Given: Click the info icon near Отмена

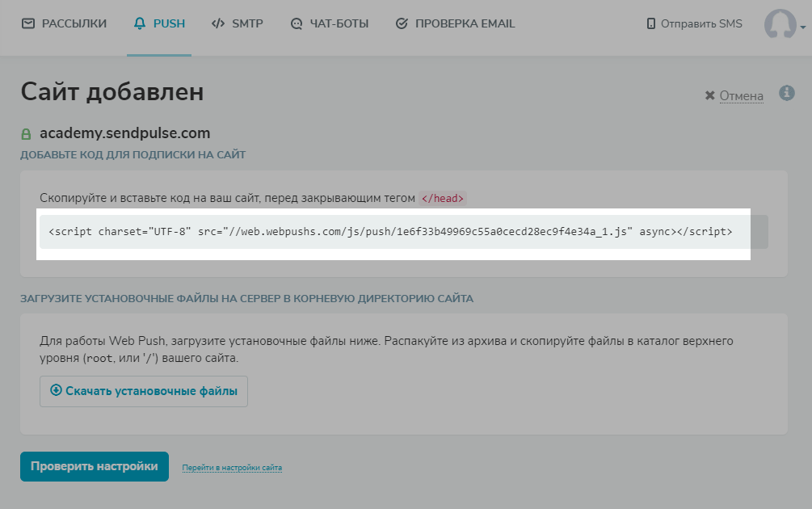Looking at the screenshot, I should coord(787,93).
